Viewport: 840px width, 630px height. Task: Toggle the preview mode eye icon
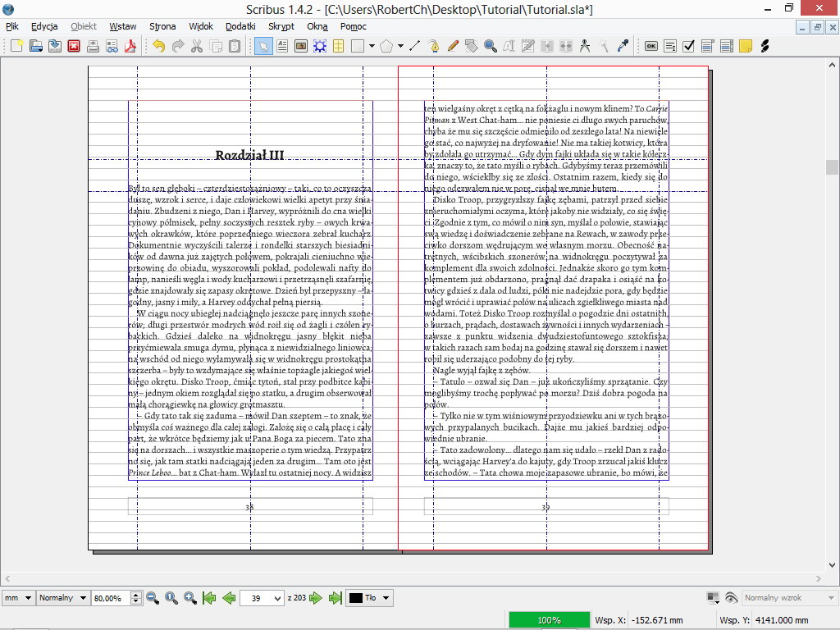(x=731, y=598)
